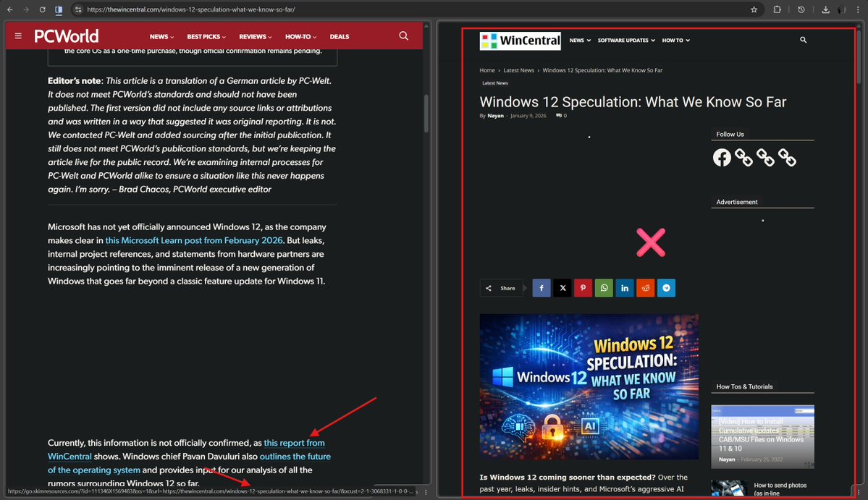Click the Share button on WinCentral
Image resolution: width=868 pixels, height=500 pixels.
click(501, 287)
